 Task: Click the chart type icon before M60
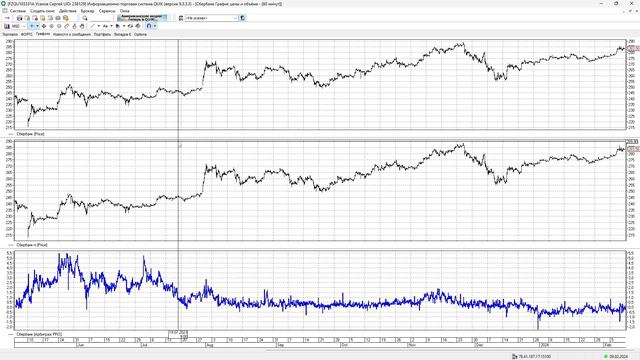(x=7, y=27)
